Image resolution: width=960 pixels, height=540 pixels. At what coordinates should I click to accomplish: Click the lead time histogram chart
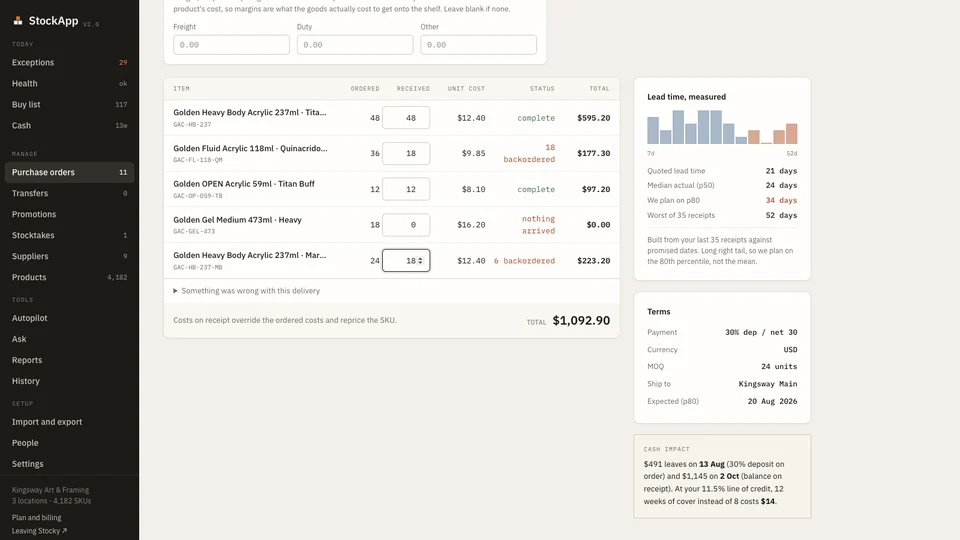pyautogui.click(x=722, y=127)
